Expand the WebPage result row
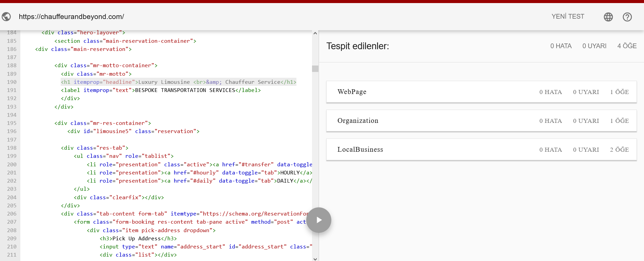 (x=481, y=92)
